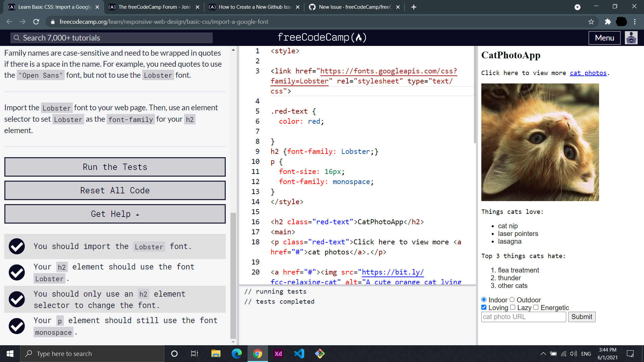Bookmark the page with the star icon

pos(591,21)
